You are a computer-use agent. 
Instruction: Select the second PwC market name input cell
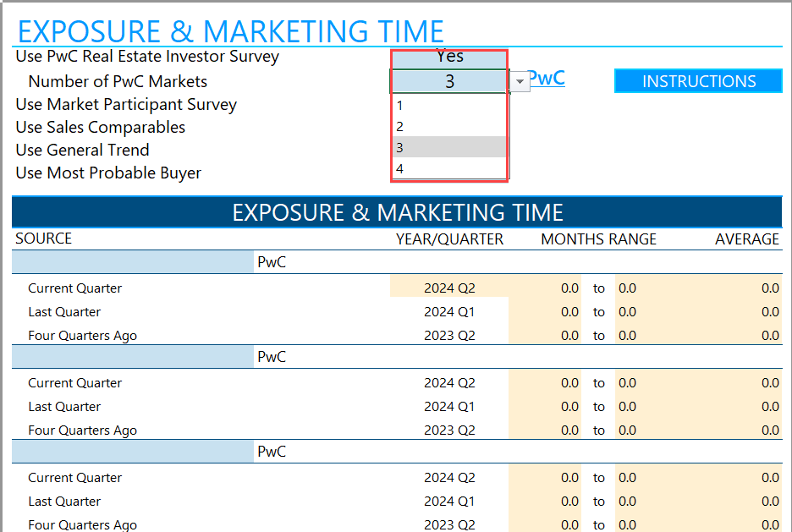pos(133,357)
